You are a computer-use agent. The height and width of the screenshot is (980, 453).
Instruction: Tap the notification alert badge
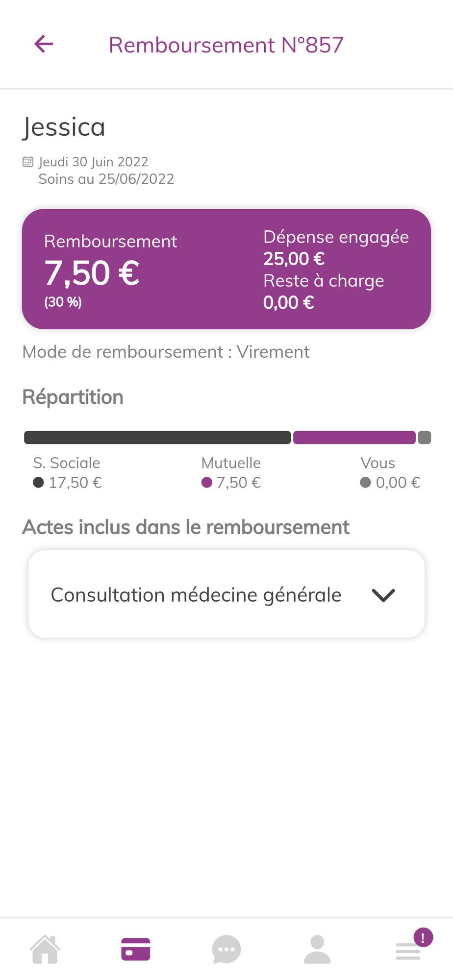[423, 937]
